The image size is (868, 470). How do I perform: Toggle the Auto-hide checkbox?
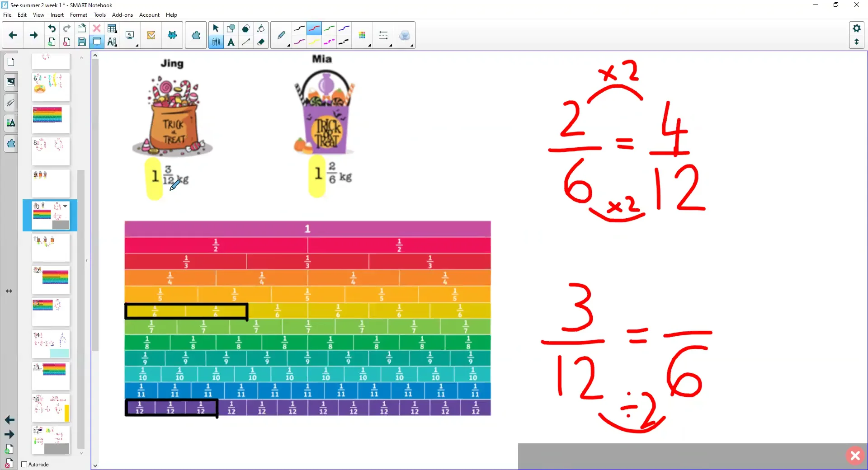click(24, 464)
